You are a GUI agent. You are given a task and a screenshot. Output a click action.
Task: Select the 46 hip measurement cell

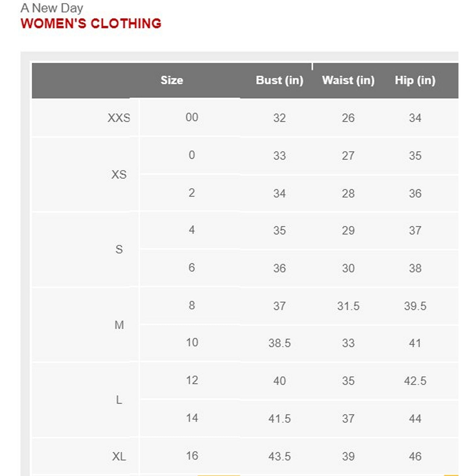pyautogui.click(x=415, y=457)
